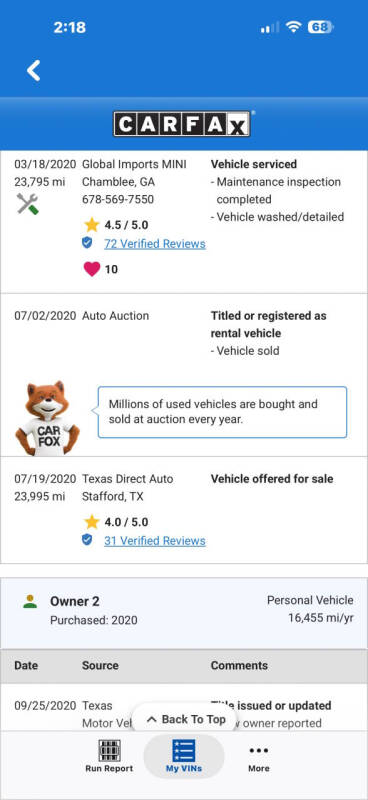
Task: Open 31 Verified Reviews link
Action: pos(155,541)
